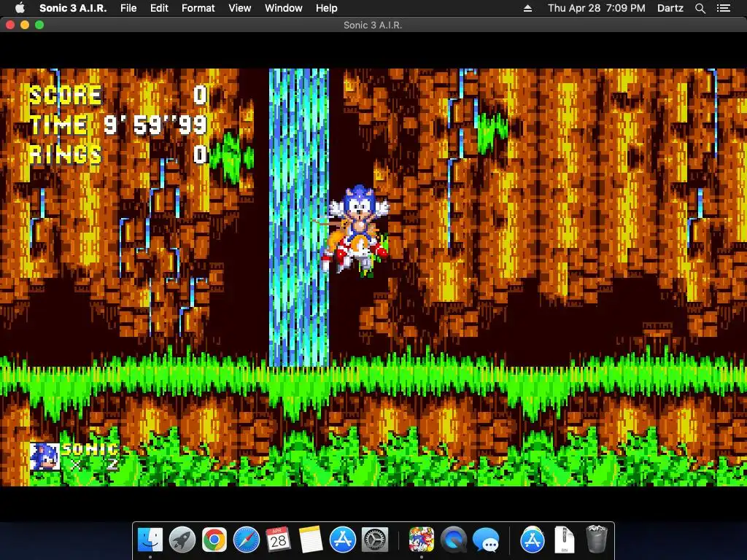Open QuickTime Player from the dock
747x560 pixels.
click(454, 540)
